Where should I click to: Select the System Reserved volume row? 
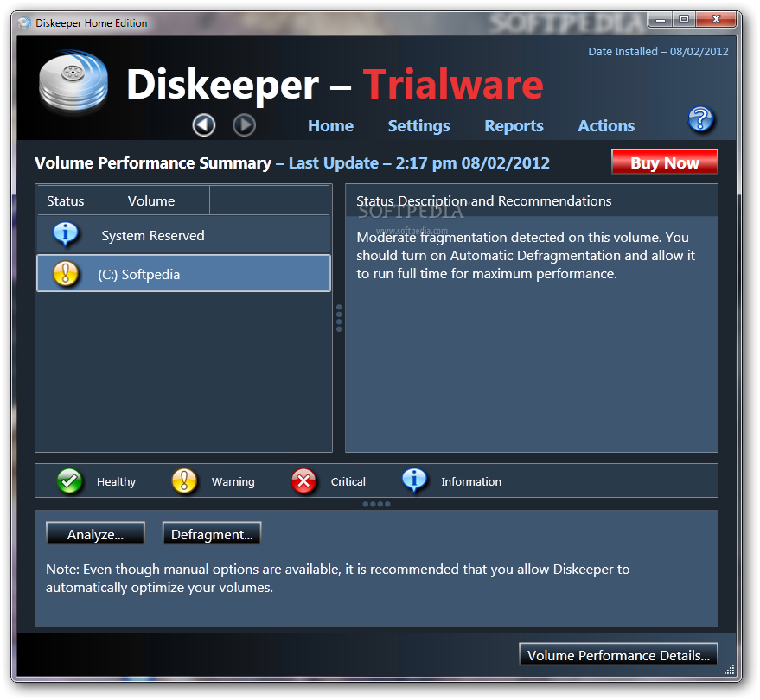pos(183,235)
